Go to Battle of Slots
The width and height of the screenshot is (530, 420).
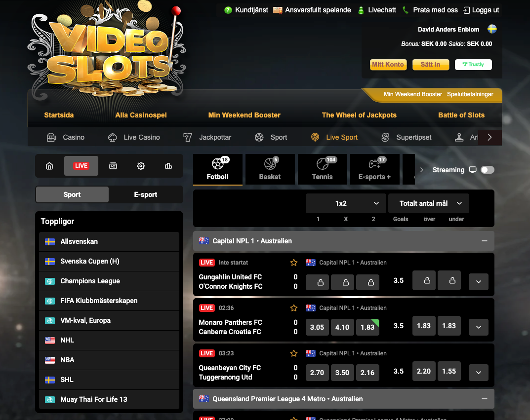coord(461,115)
